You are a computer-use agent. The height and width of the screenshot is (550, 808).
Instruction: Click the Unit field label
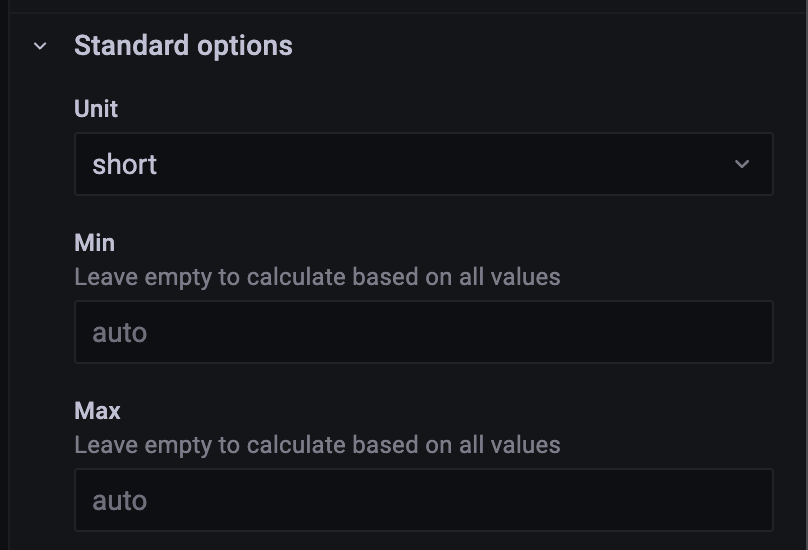(96, 109)
